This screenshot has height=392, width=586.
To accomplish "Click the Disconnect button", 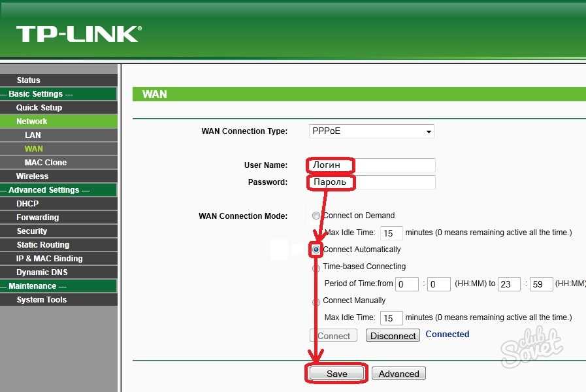I will pos(393,336).
